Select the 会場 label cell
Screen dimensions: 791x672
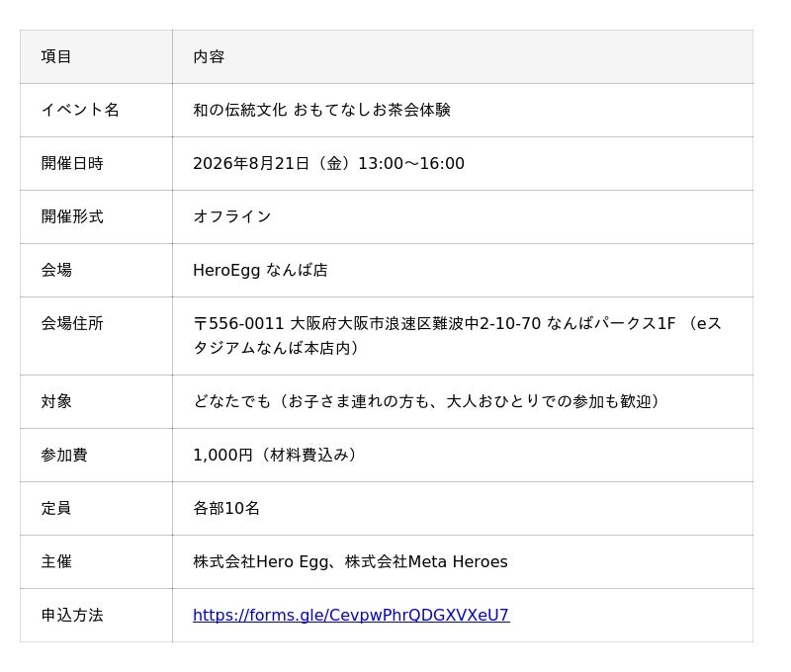[x=96, y=270]
